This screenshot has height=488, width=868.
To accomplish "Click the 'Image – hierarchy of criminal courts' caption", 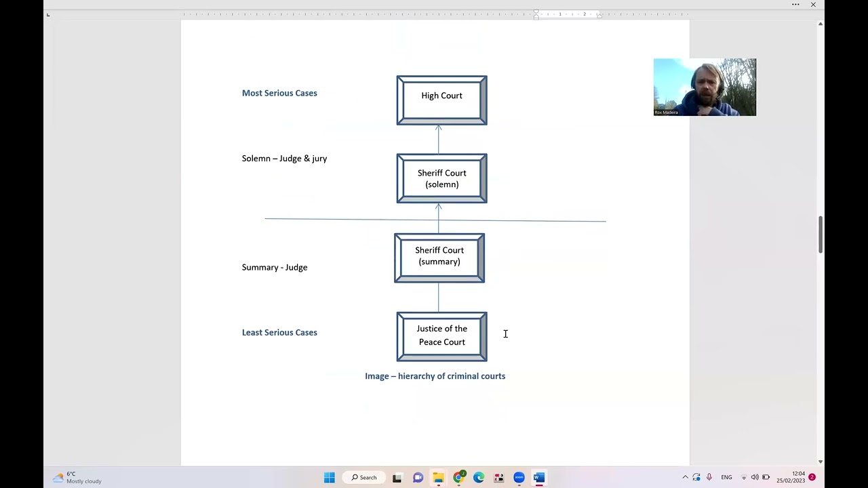I will click(x=435, y=376).
